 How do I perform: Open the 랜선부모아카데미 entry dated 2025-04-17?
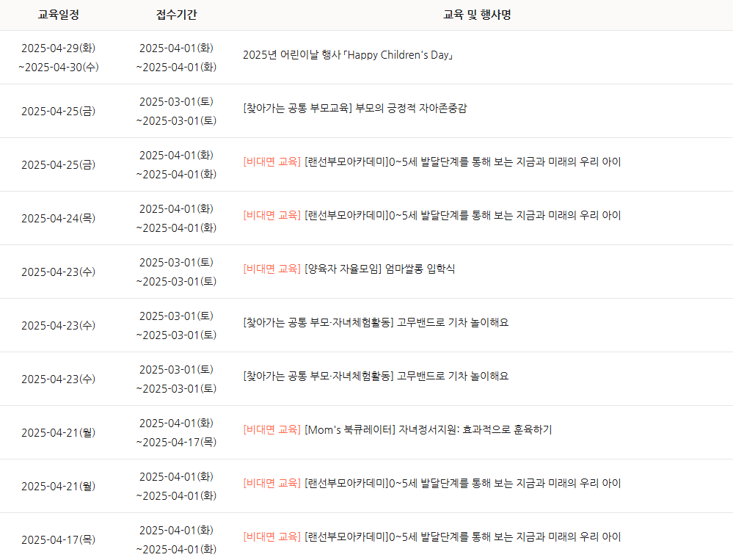(x=432, y=537)
